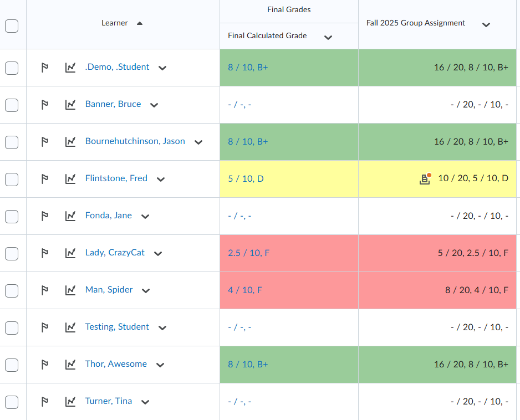The width and height of the screenshot is (520, 420).
Task: Check the box for Thor, Awesome
Action: pos(12,365)
